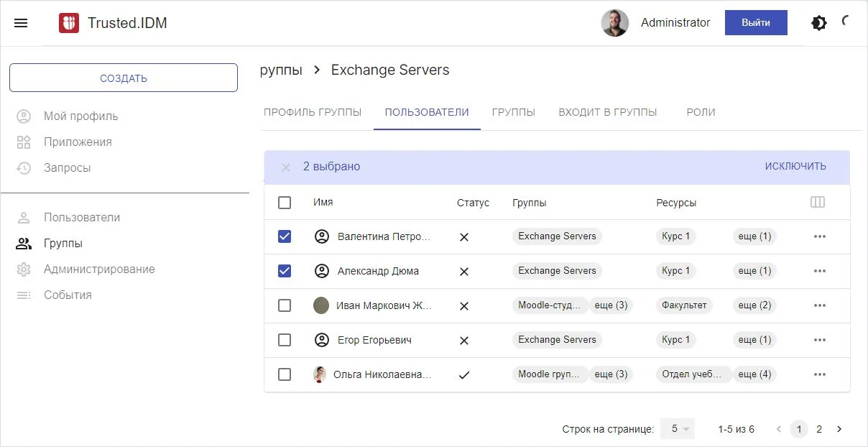The width and height of the screenshot is (868, 447).
Task: Toggle the dark theme brightness icon
Action: coord(818,23)
